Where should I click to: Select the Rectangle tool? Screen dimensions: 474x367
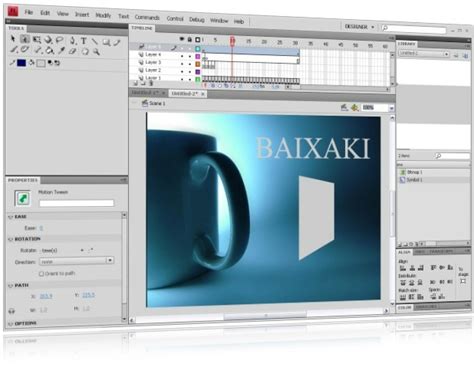[x=106, y=42]
